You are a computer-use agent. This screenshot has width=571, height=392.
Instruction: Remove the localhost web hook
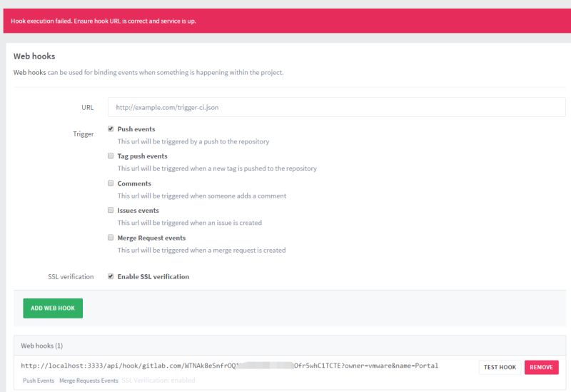(x=542, y=367)
